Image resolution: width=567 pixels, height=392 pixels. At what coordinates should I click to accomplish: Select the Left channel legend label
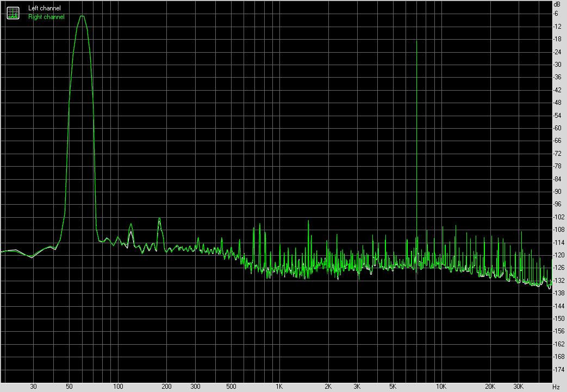point(45,9)
